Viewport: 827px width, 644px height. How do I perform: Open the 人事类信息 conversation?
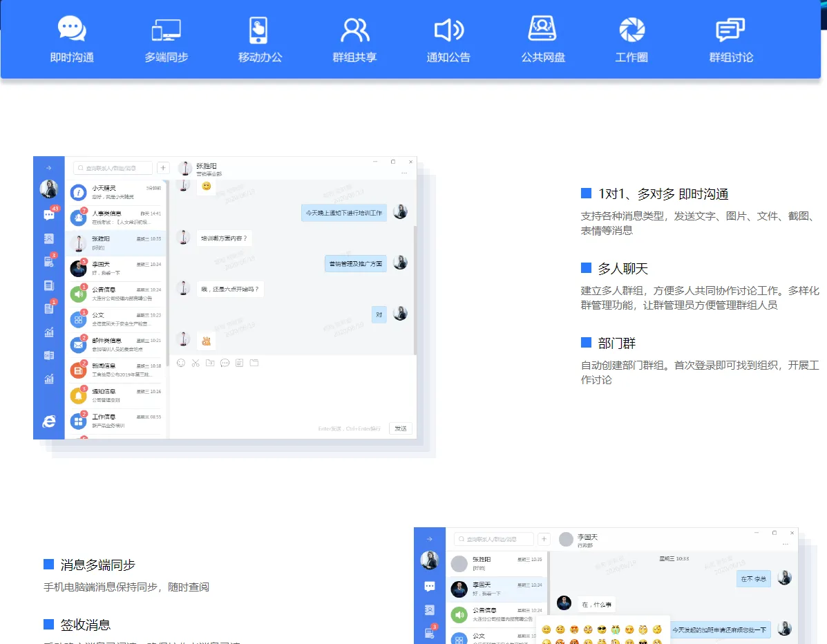click(116, 217)
